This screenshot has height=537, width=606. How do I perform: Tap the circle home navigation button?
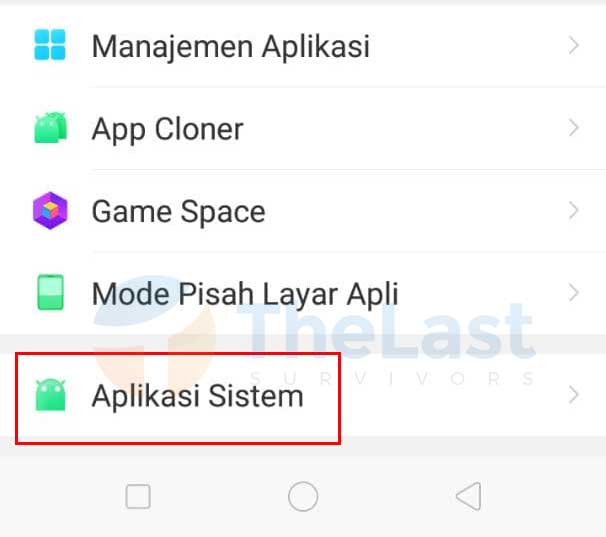303,496
